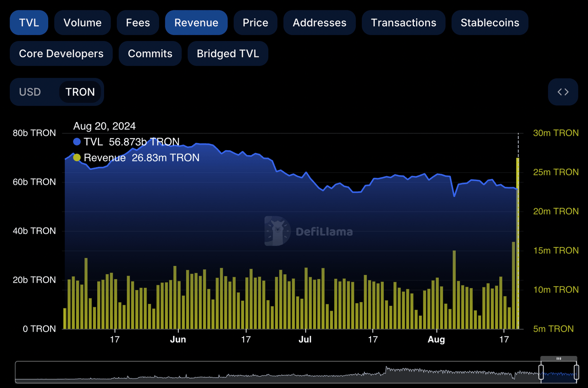Click the tallest revenue bar at Aug 20
588x388 pixels.
(x=518, y=243)
